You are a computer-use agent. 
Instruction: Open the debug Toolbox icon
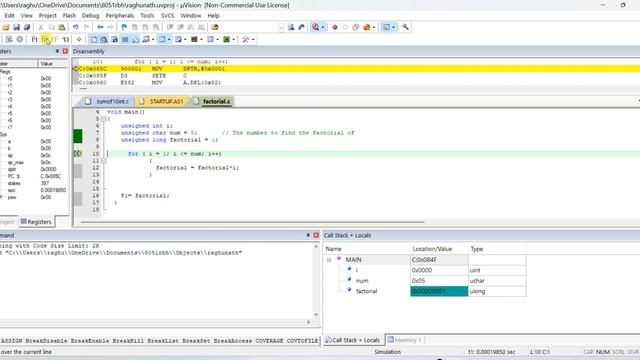(x=245, y=40)
